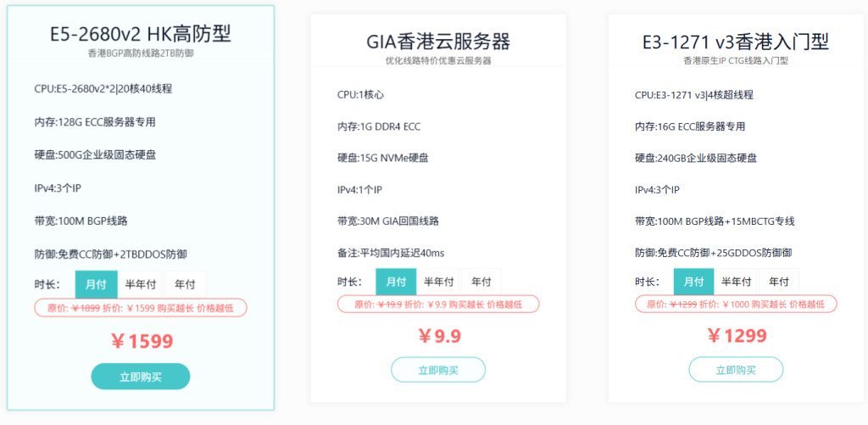
Task: Click the E3-1271 v3香港入门型 title
Action: (x=736, y=41)
